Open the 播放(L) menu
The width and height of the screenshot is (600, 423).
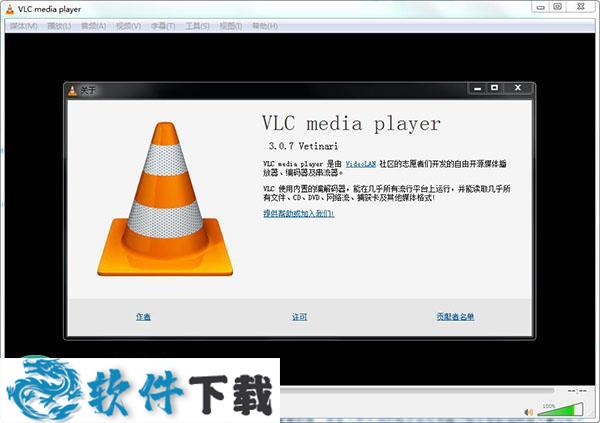(59, 26)
